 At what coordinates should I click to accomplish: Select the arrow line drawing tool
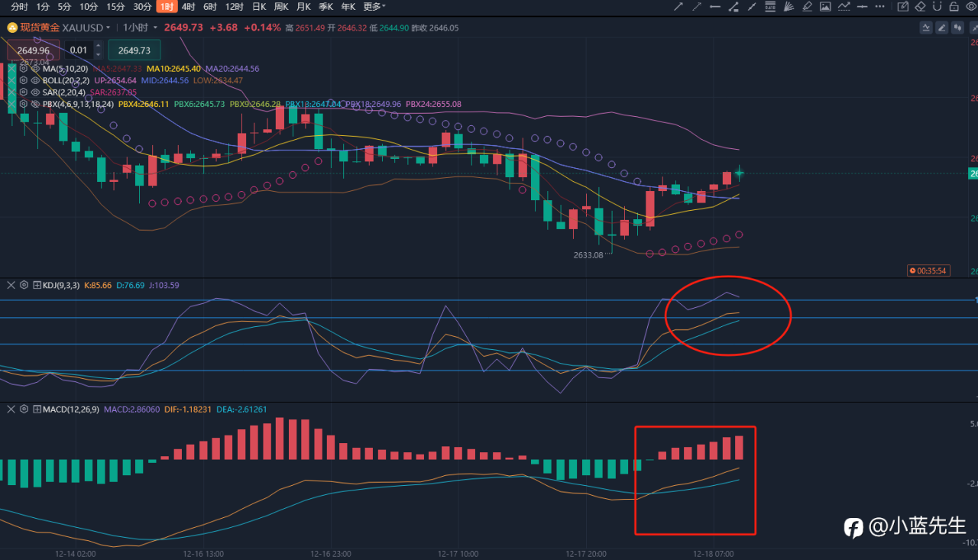[678, 7]
